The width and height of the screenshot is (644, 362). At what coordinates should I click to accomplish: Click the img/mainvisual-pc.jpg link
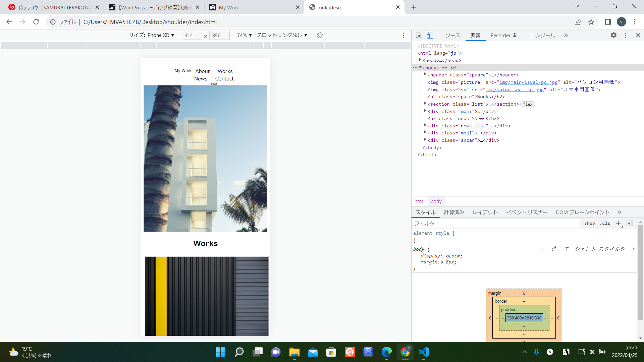(528, 82)
